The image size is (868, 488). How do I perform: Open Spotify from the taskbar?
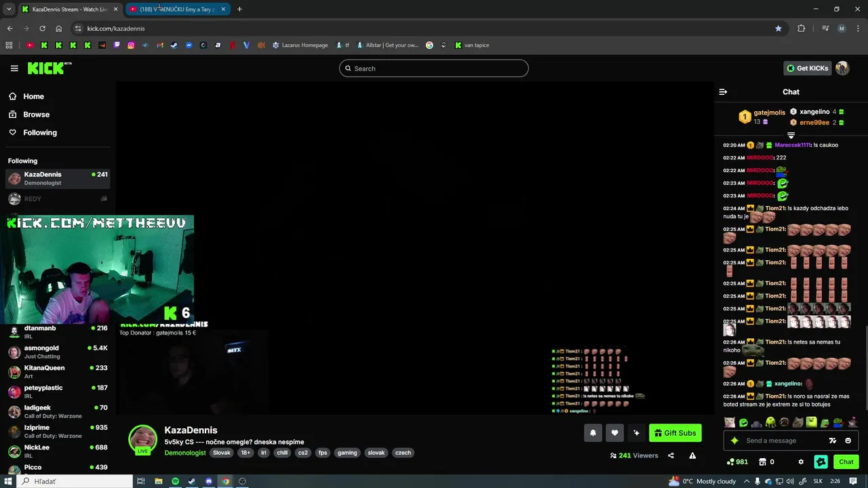(x=175, y=481)
